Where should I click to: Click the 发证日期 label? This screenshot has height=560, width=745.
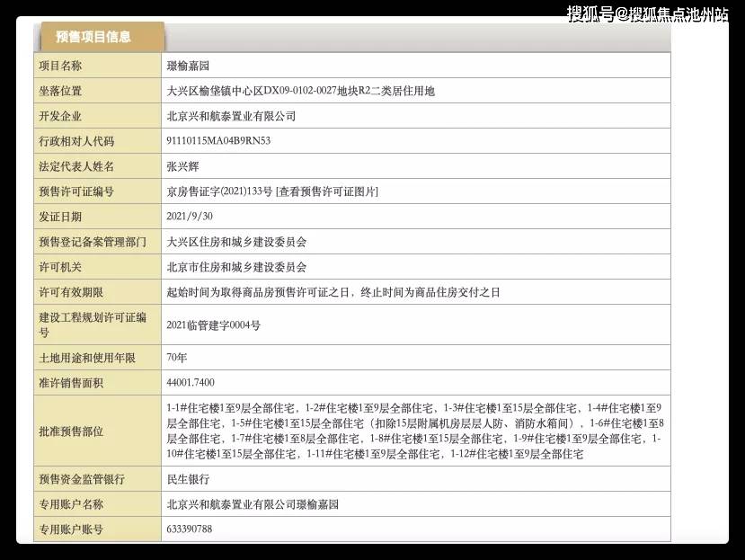click(60, 217)
